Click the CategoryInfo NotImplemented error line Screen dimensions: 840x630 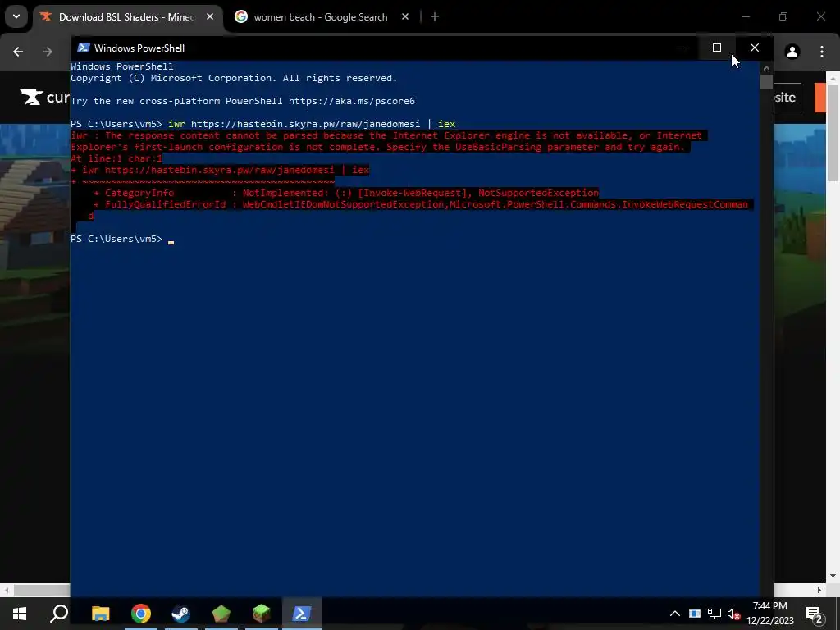tap(346, 193)
